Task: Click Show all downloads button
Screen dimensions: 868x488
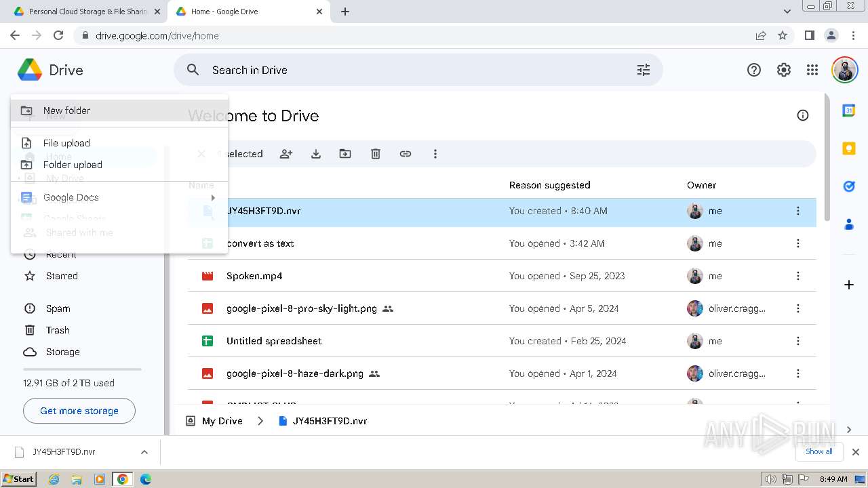Action: [819, 451]
